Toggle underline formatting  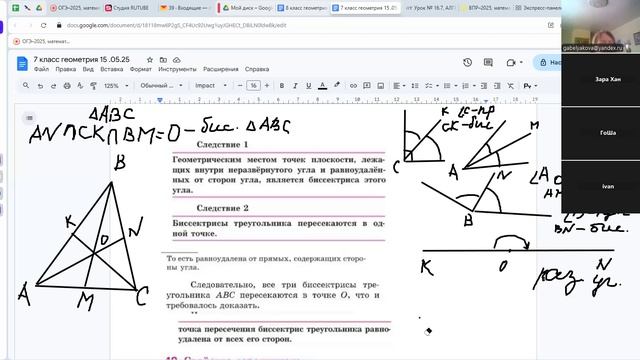pyautogui.click(x=309, y=86)
